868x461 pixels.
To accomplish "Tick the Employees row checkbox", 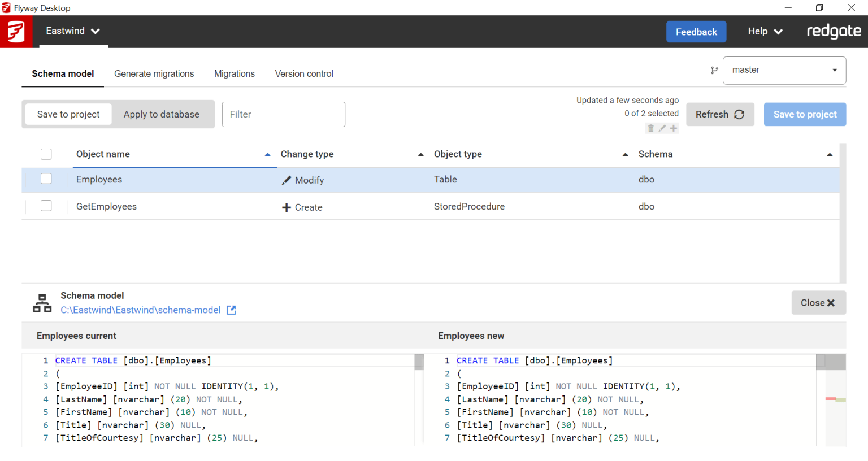I will (46, 179).
